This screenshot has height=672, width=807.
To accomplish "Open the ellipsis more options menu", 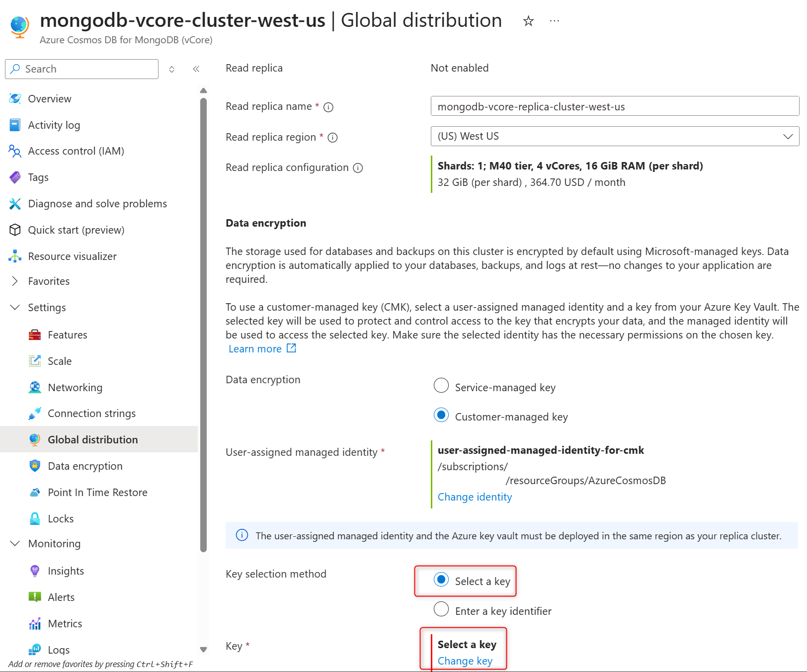I will click(555, 21).
